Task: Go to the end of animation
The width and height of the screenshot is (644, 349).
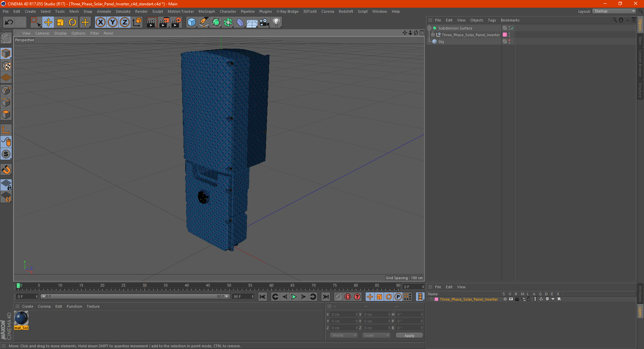Action: point(325,297)
